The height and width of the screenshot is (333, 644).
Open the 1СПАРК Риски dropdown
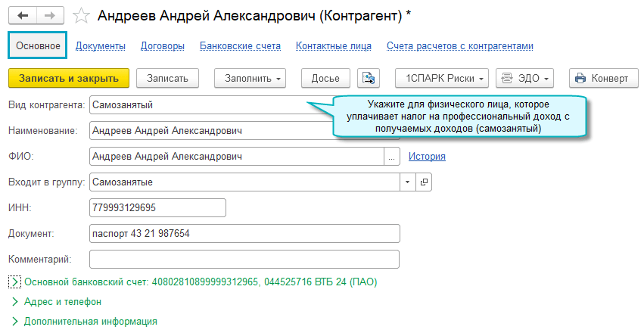(x=443, y=78)
